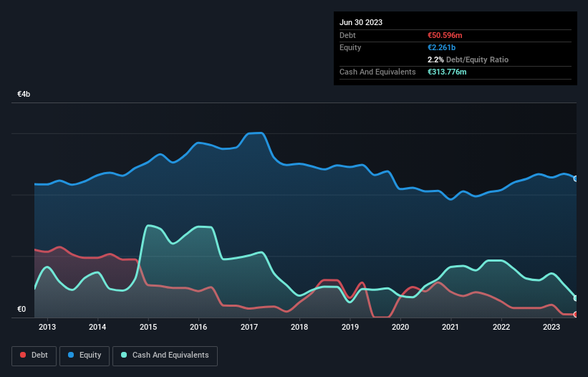
Task: Click the Debt label in the tooltip
Action: tap(347, 35)
